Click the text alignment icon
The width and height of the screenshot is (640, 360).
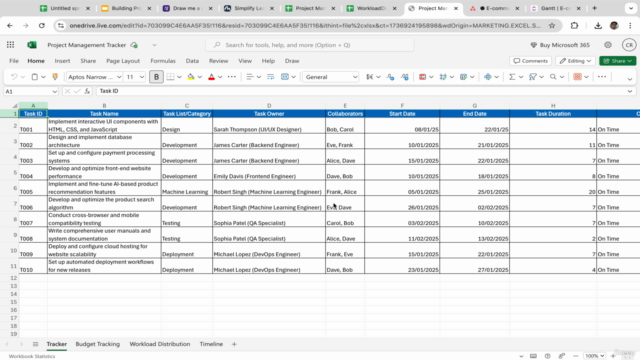(250, 77)
